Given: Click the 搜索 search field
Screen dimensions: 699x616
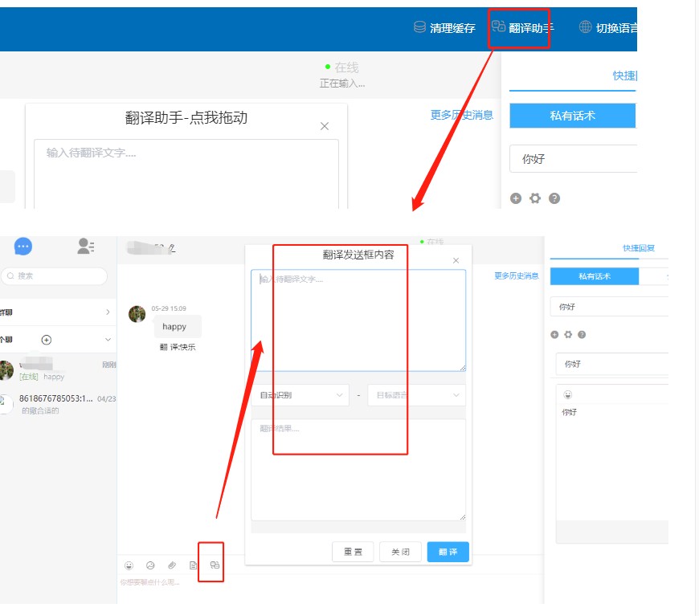Looking at the screenshot, I should (55, 276).
